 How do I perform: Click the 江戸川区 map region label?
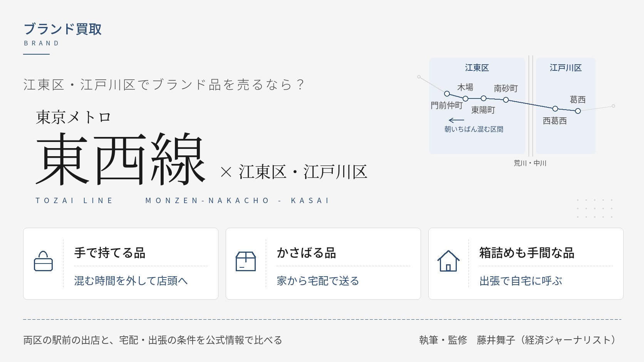coord(565,68)
